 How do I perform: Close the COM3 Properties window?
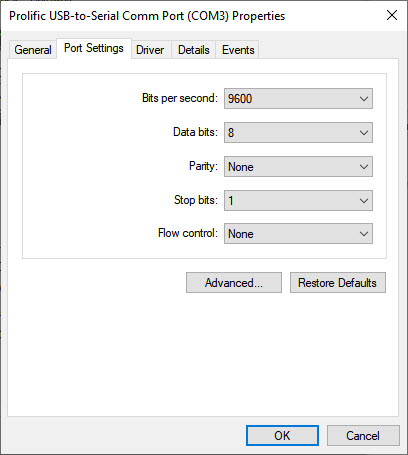click(x=392, y=15)
